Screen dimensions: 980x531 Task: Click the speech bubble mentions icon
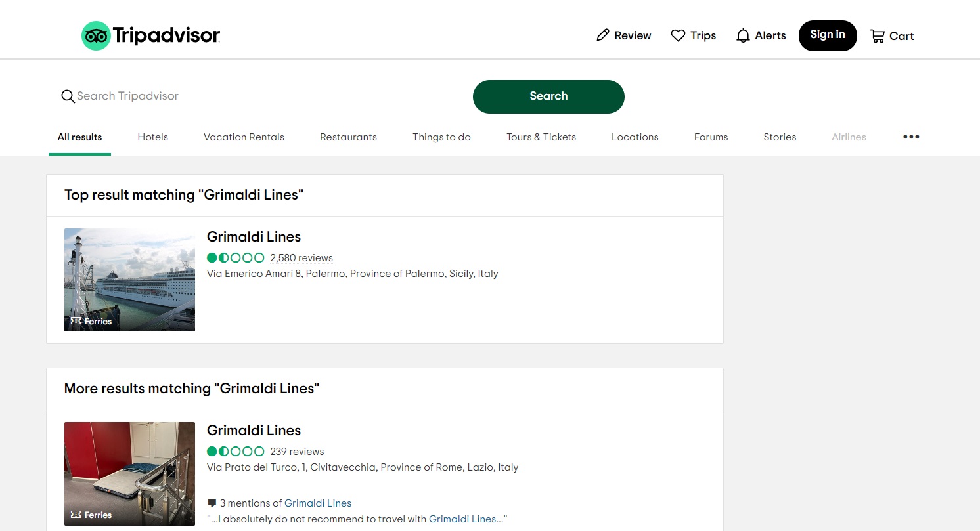point(212,503)
